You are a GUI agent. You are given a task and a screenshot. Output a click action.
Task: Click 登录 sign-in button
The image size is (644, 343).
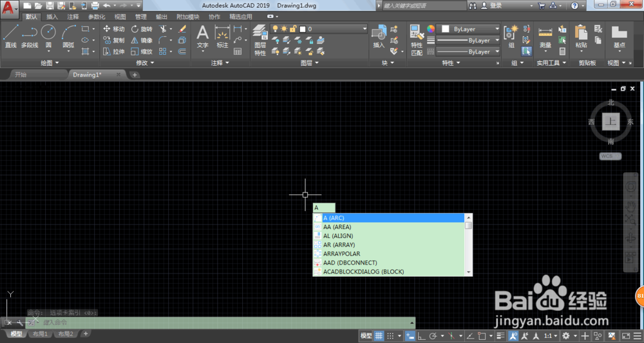tap(491, 6)
